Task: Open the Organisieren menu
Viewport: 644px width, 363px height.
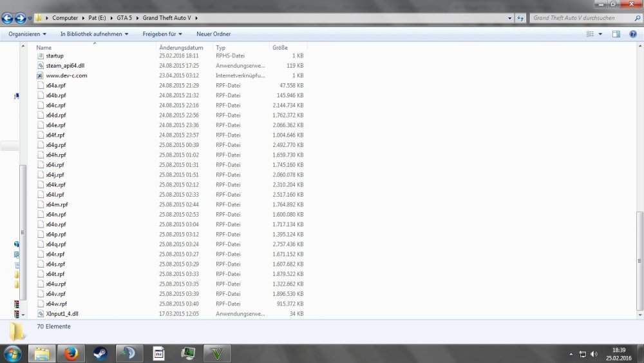Action: coord(27,34)
